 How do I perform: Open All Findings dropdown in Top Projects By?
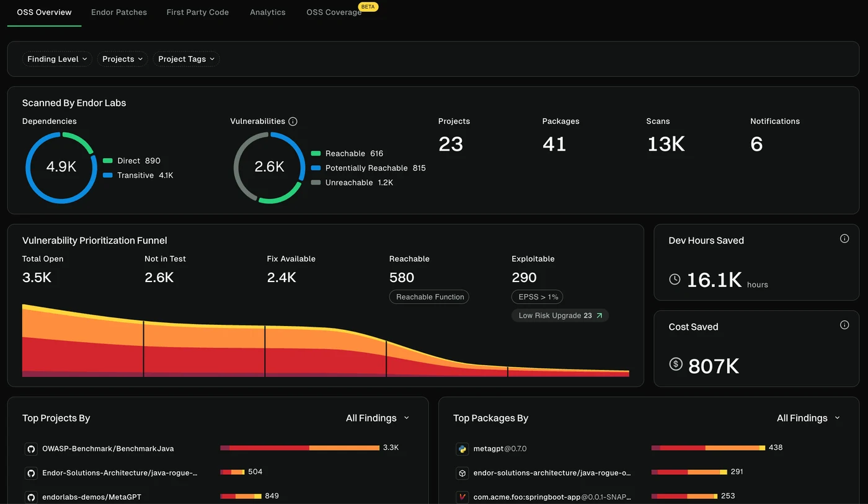(x=378, y=418)
